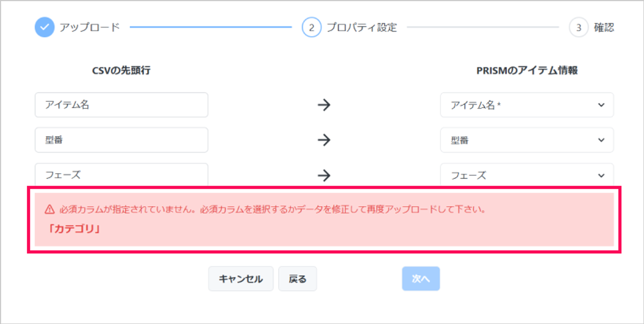This screenshot has width=644, height=324.
Task: Select step 2 プロパティ設定 circle
Action: tap(311, 27)
